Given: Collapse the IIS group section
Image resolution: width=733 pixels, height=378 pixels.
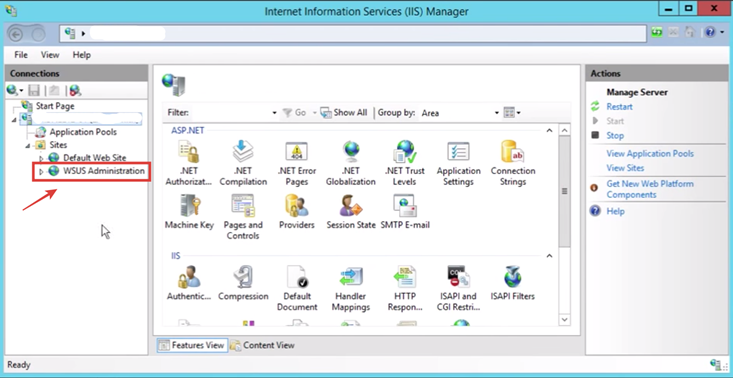Looking at the screenshot, I should coord(550,256).
